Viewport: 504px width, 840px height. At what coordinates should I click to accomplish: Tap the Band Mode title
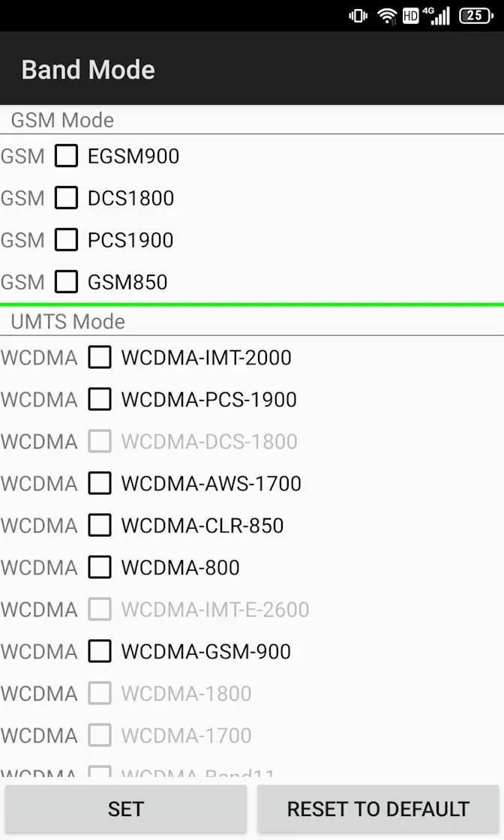tap(88, 70)
